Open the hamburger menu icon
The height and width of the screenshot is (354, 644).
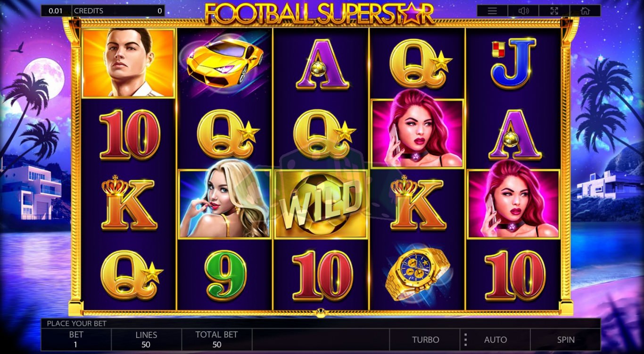coord(492,11)
